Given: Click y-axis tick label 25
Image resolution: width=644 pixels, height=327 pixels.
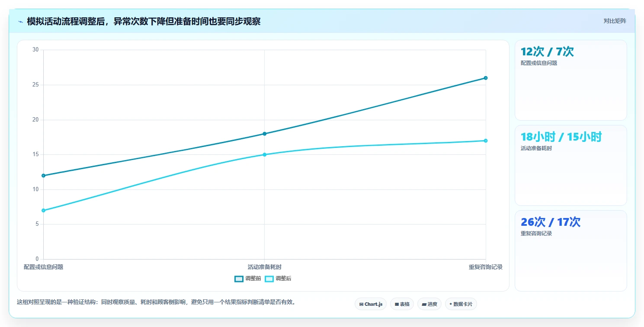Looking at the screenshot, I should (35, 85).
